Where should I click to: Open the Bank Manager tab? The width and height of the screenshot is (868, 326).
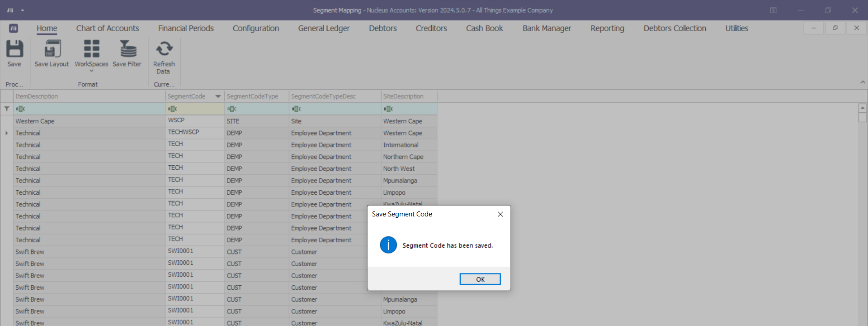(x=547, y=28)
